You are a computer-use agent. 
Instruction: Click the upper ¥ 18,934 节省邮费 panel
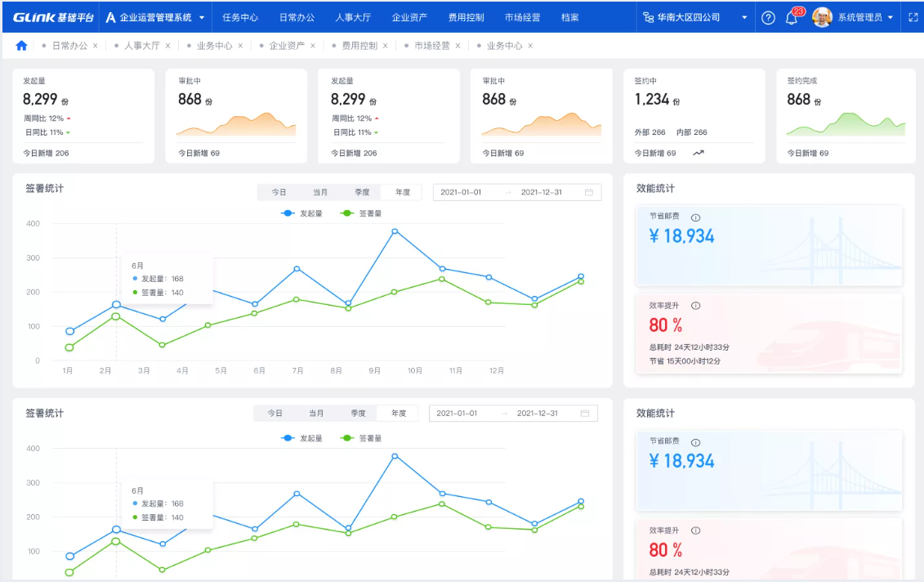(769, 245)
